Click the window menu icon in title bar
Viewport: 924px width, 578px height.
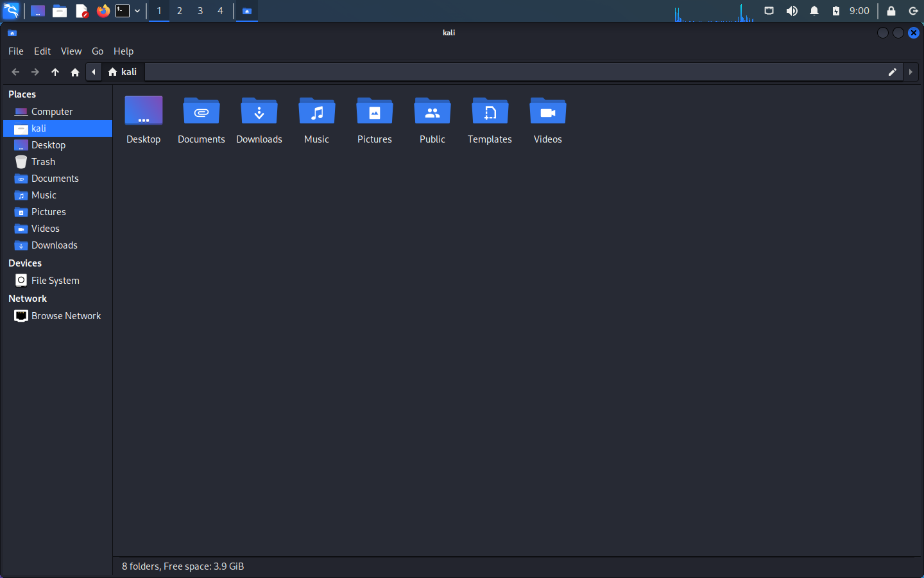12,33
